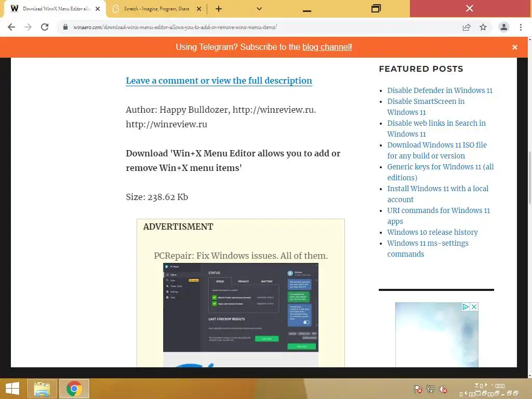Open Chrome three-dot menu

521,27
